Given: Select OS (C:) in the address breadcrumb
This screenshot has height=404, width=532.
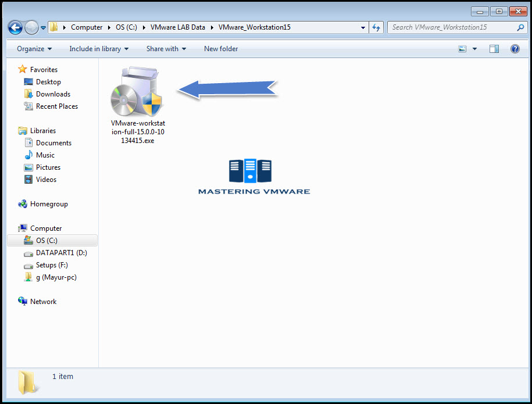Looking at the screenshot, I should [x=126, y=27].
